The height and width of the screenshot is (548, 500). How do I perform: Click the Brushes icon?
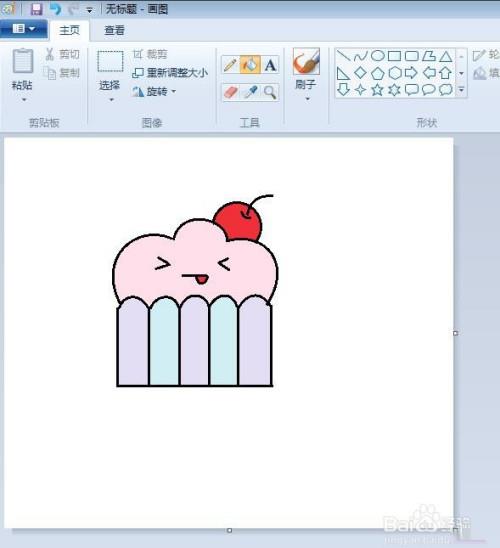[x=306, y=62]
